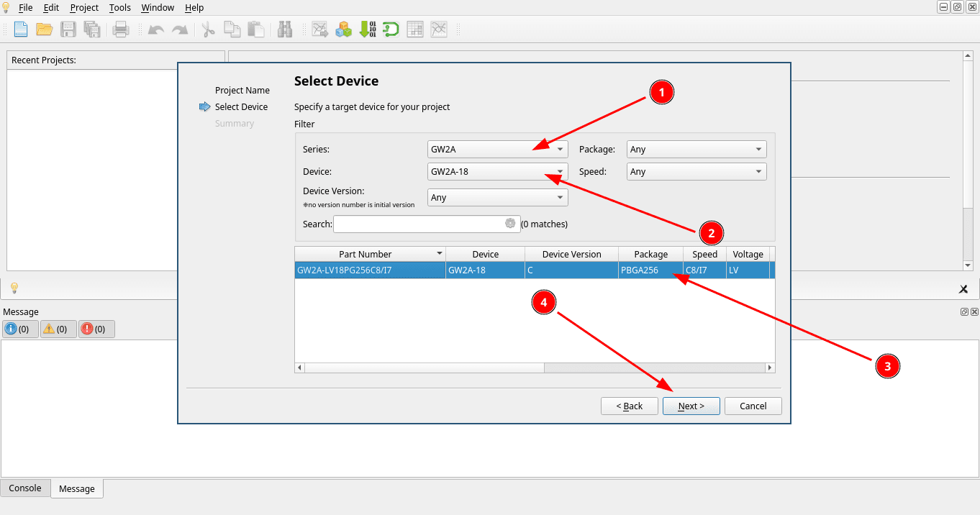The image size is (980, 515).
Task: Toggle error messages filter (0)
Action: (96, 329)
